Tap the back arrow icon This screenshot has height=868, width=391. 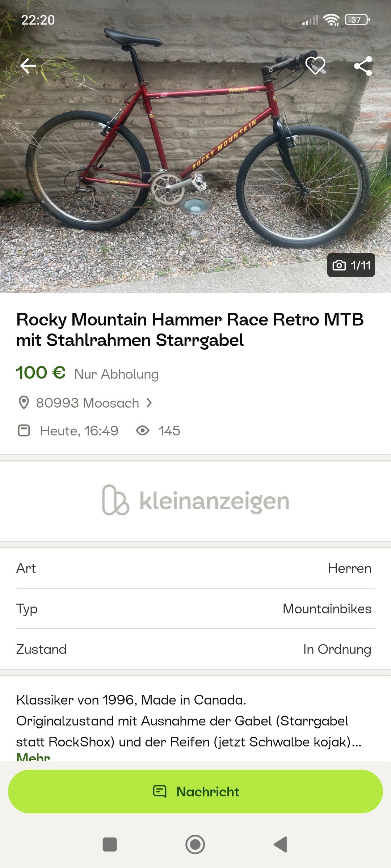click(28, 66)
